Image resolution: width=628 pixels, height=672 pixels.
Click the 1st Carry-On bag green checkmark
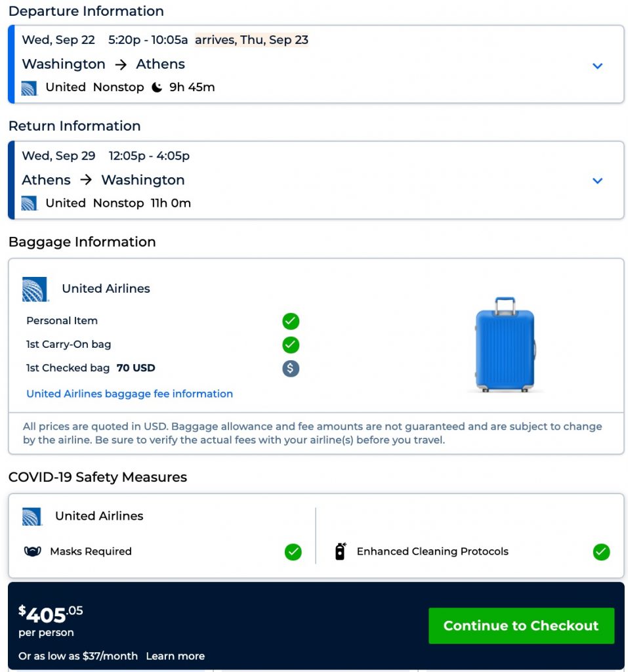291,345
